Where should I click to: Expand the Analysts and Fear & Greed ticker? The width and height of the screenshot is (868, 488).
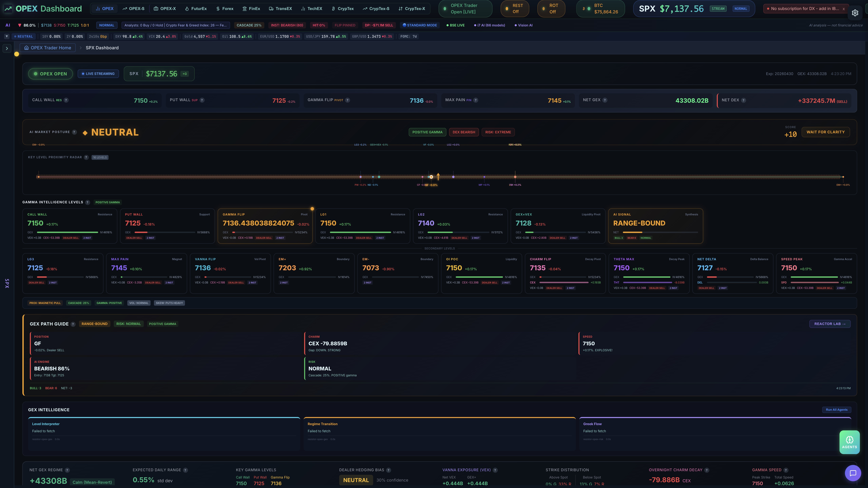tap(175, 25)
